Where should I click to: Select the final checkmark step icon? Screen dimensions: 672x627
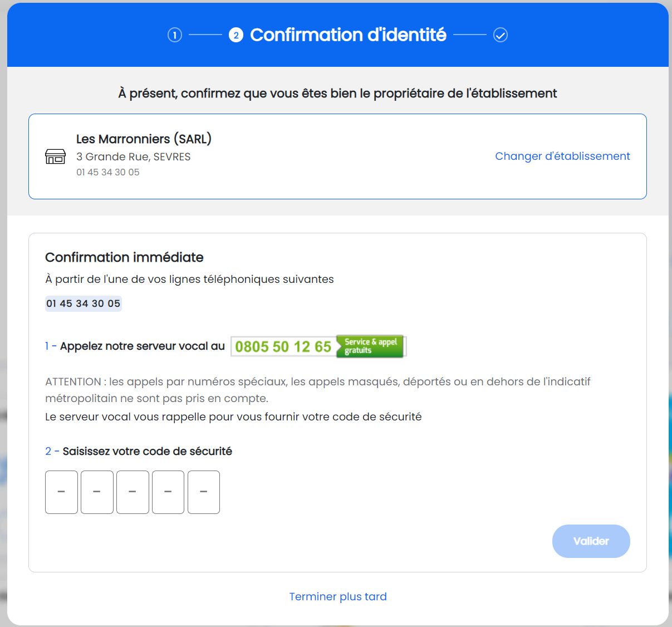coord(501,35)
